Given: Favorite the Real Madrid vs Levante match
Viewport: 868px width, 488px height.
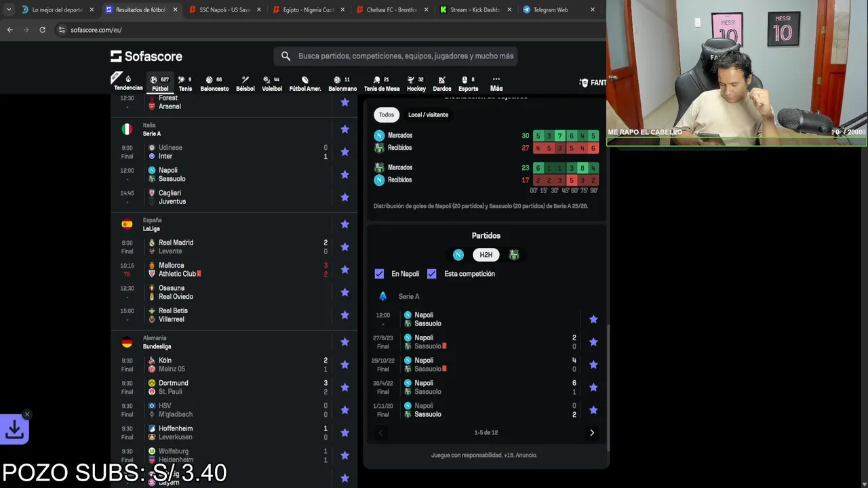Looking at the screenshot, I should coord(344,247).
